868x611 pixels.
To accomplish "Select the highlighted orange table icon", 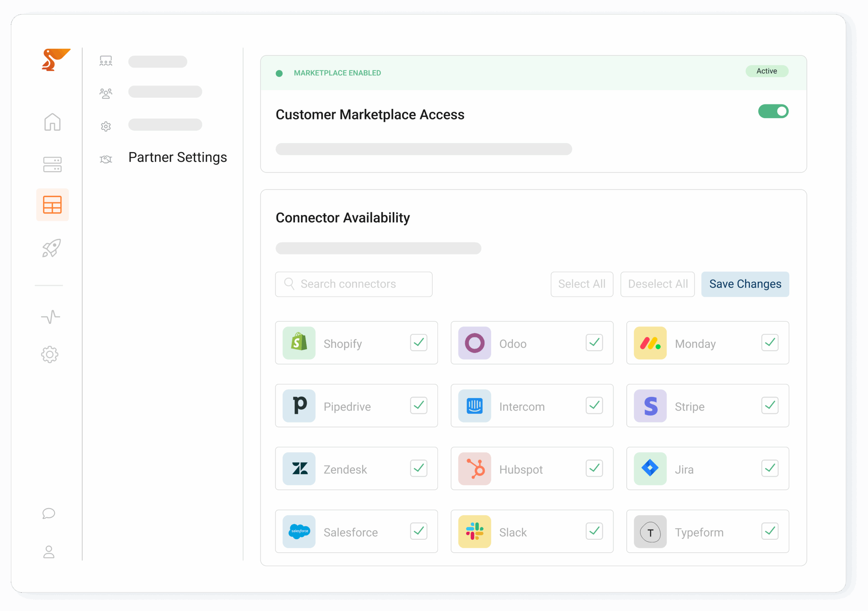I will pyautogui.click(x=52, y=204).
